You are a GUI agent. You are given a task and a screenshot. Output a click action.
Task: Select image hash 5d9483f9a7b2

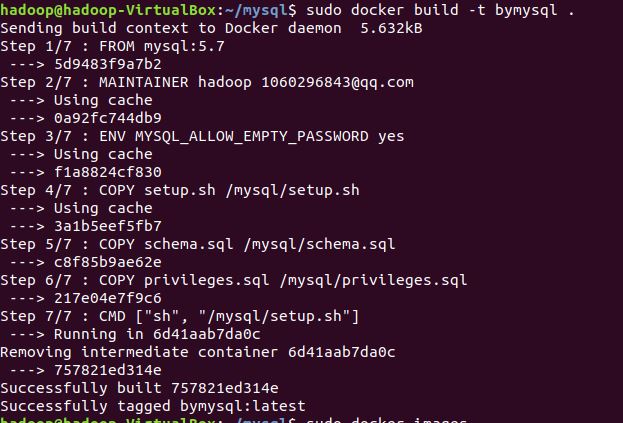[x=108, y=64]
